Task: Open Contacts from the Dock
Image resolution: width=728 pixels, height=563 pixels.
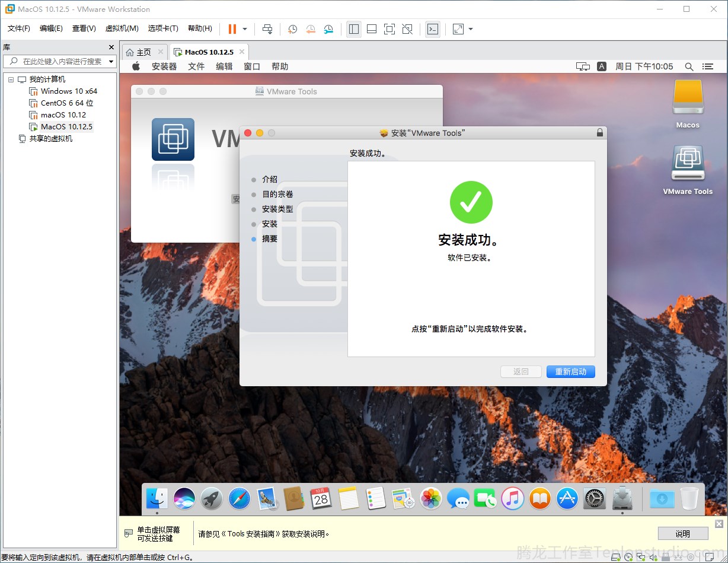Action: click(294, 499)
